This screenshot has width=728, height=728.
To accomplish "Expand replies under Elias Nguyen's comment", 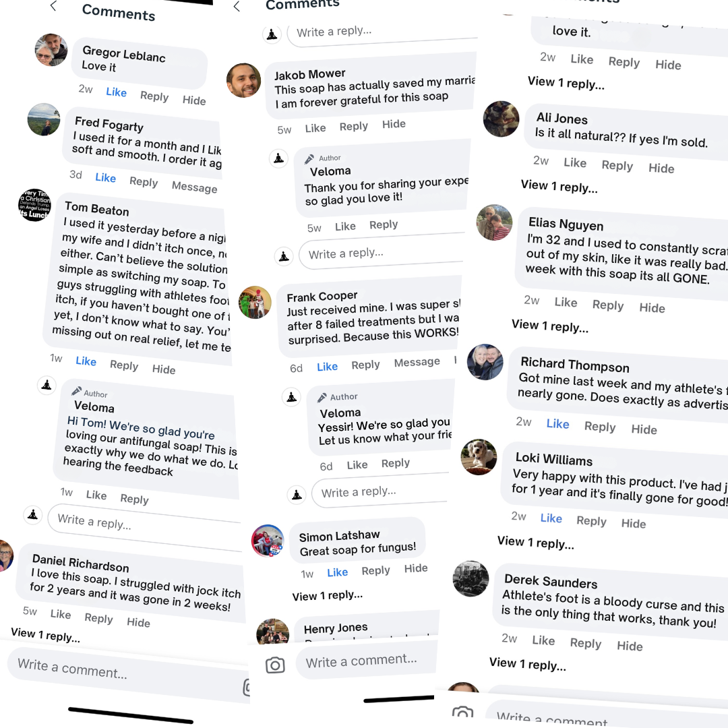I will (549, 326).
